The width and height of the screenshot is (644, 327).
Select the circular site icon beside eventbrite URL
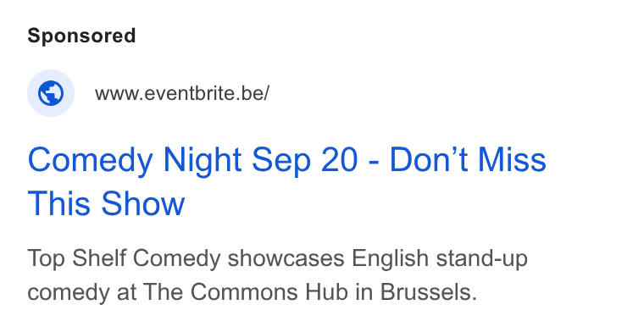tap(51, 93)
